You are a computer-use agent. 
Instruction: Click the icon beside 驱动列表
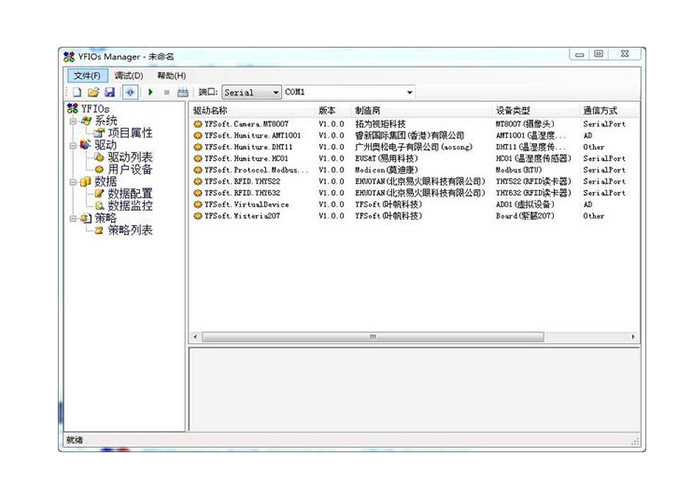click(x=99, y=157)
